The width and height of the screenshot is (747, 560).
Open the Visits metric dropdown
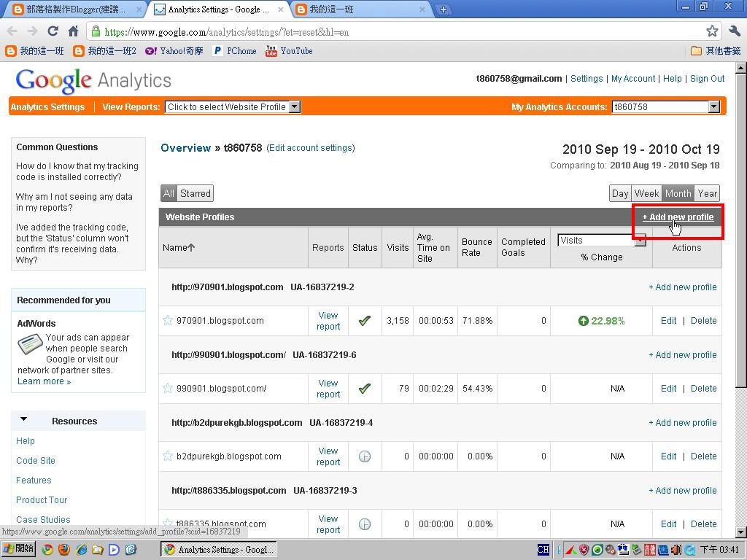(602, 241)
